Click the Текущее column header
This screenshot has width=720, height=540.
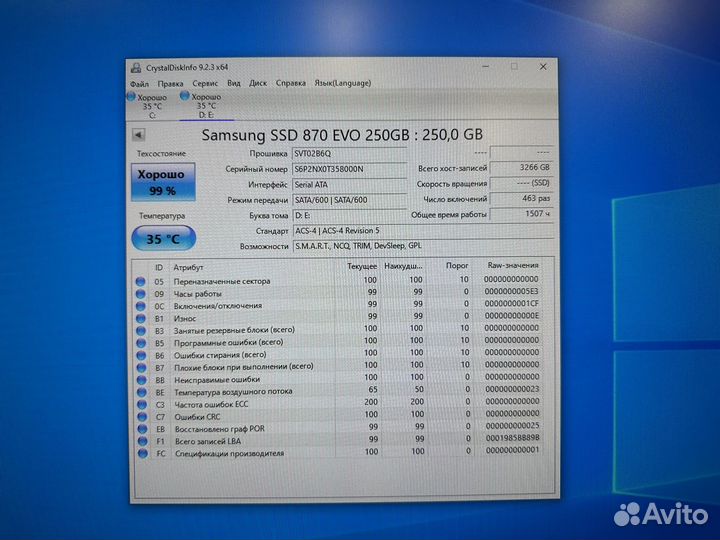[x=362, y=266]
